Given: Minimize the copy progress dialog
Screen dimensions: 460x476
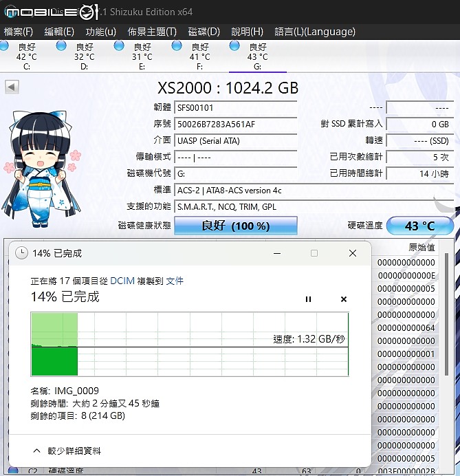Looking at the screenshot, I should pos(277,253).
